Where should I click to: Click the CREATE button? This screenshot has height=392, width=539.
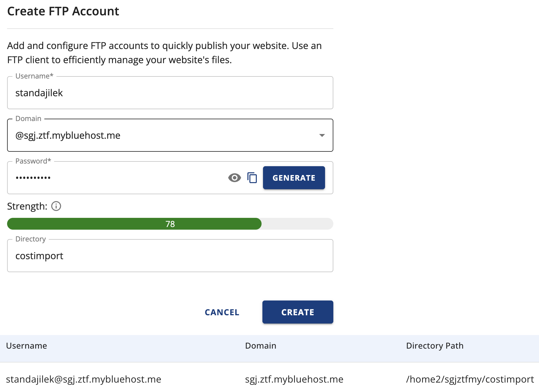click(x=298, y=312)
